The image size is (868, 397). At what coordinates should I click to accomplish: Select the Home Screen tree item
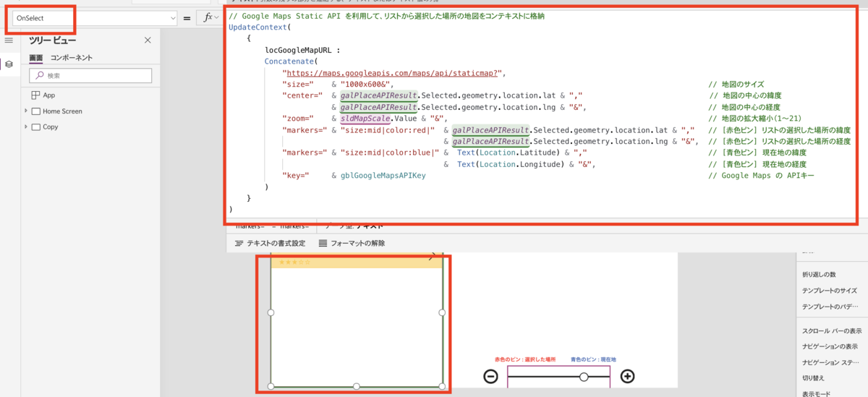[62, 111]
